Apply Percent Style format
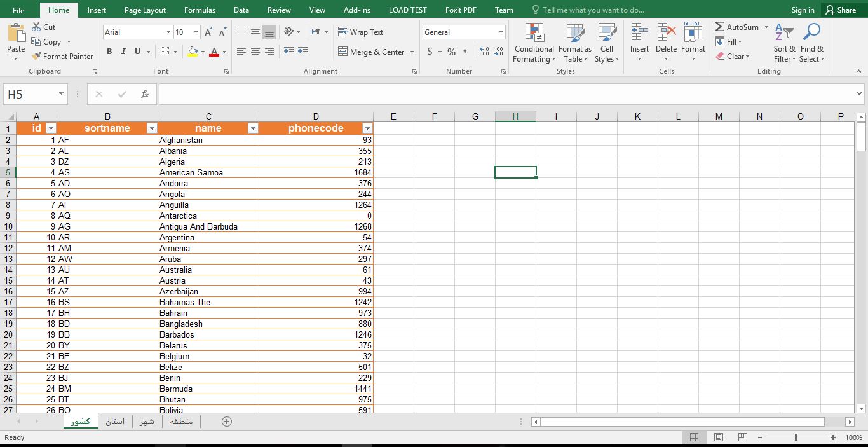Screen dimensions: 868x447 (x=451, y=52)
